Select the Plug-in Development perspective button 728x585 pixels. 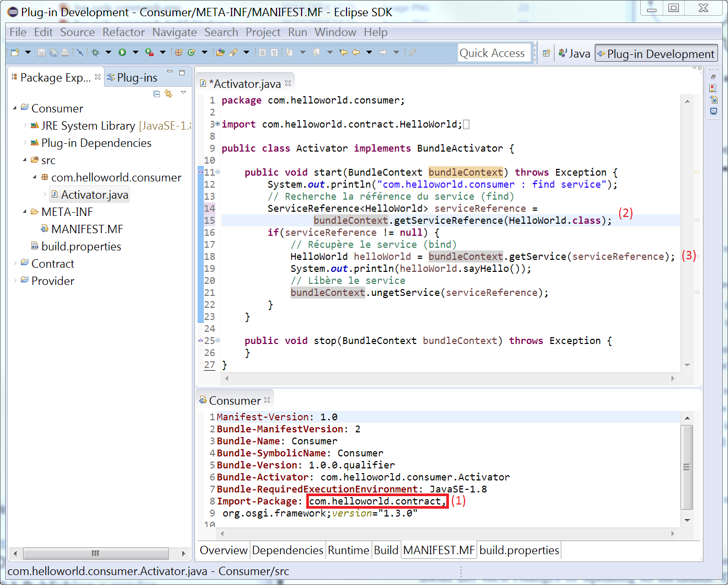(x=656, y=53)
